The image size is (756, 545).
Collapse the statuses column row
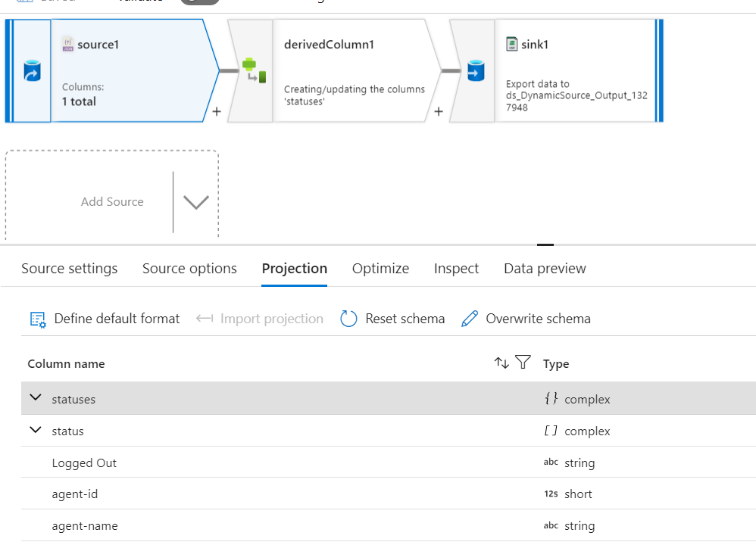point(35,398)
